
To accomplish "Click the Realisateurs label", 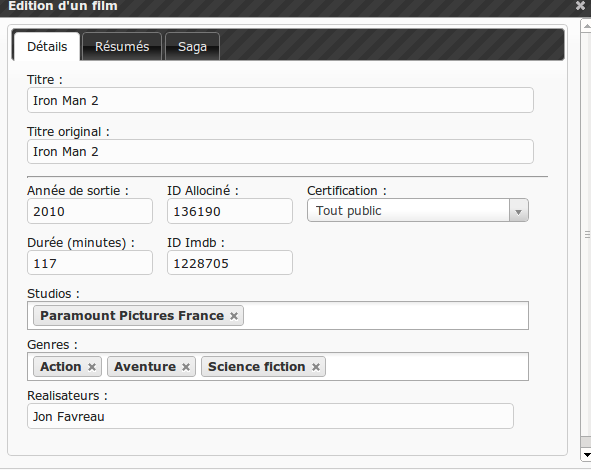I will point(67,396).
